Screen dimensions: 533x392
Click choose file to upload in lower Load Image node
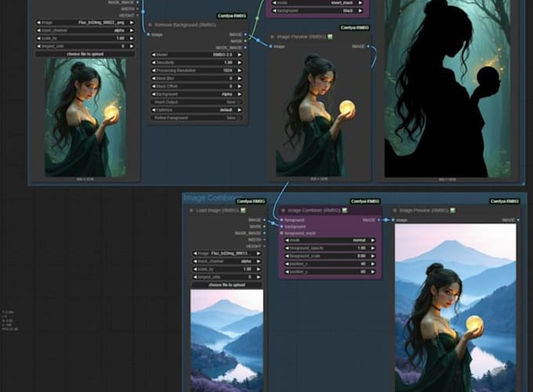point(227,285)
